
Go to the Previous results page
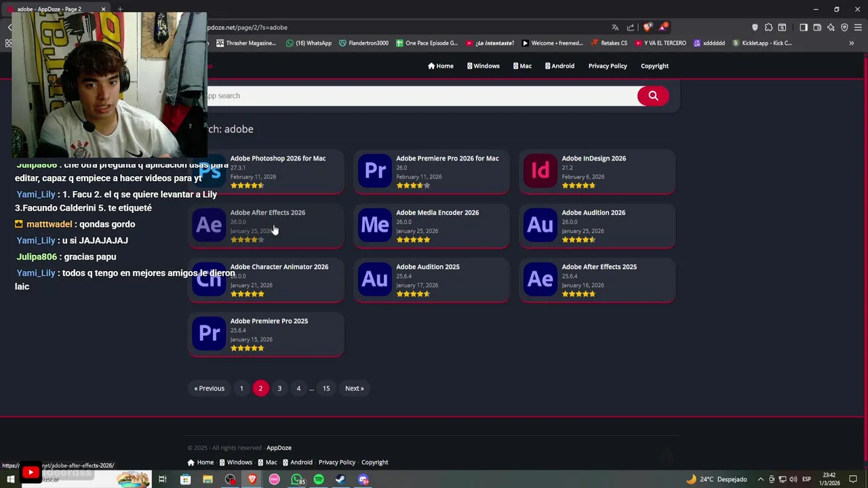coord(209,388)
